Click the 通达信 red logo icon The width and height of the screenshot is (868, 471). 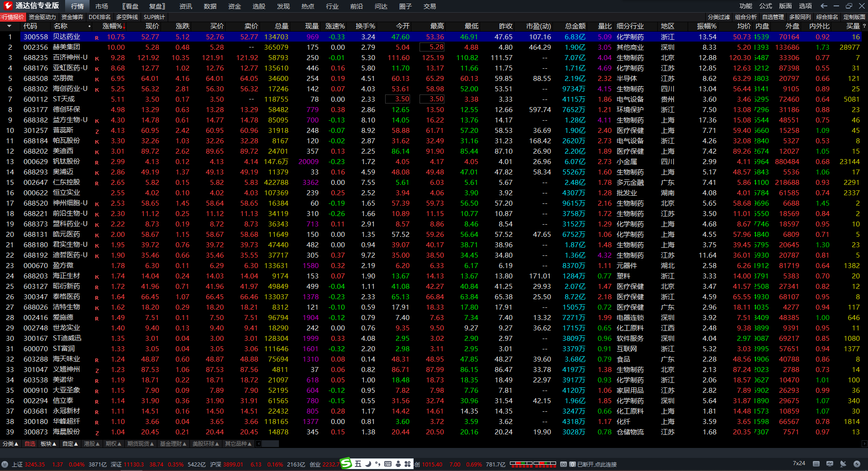coord(8,6)
